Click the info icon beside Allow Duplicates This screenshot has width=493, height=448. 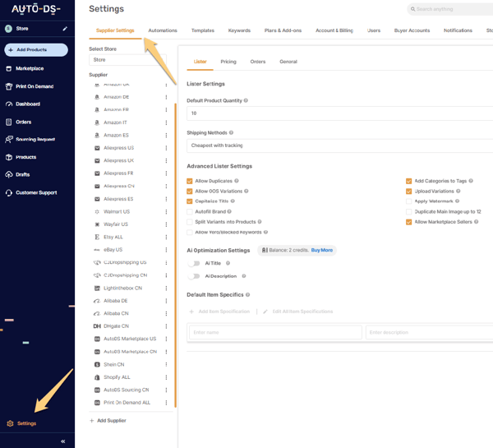coord(237,181)
